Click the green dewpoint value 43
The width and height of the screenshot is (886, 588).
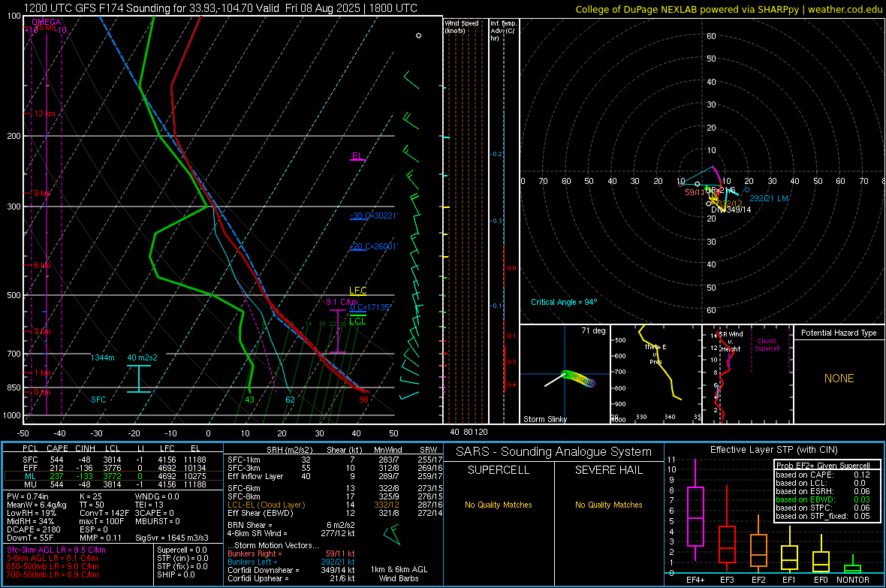pyautogui.click(x=250, y=400)
